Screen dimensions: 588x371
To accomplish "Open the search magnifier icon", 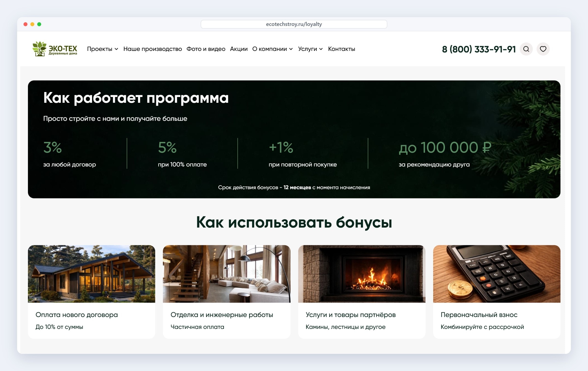I will point(526,49).
